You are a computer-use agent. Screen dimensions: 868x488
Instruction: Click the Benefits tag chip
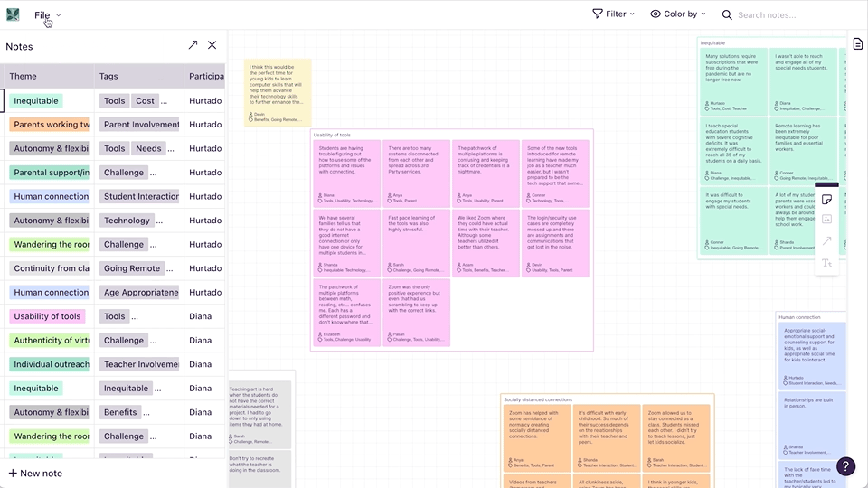pos(120,412)
